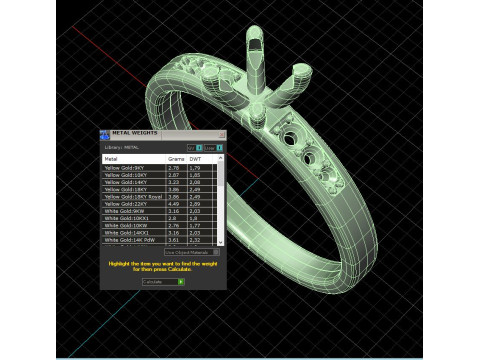Select the Yellow Gold:14KY row
This screenshot has width=480, height=360.
(159, 182)
